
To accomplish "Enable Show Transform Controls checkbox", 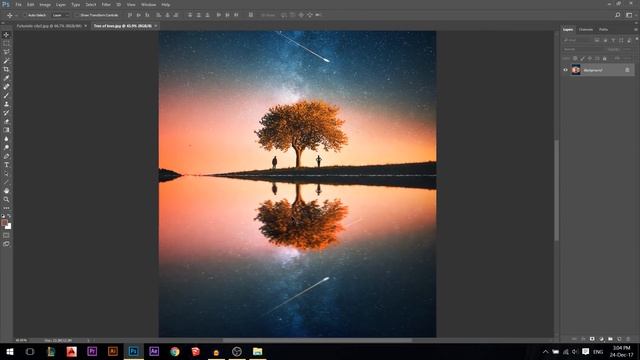I will pyautogui.click(x=77, y=15).
